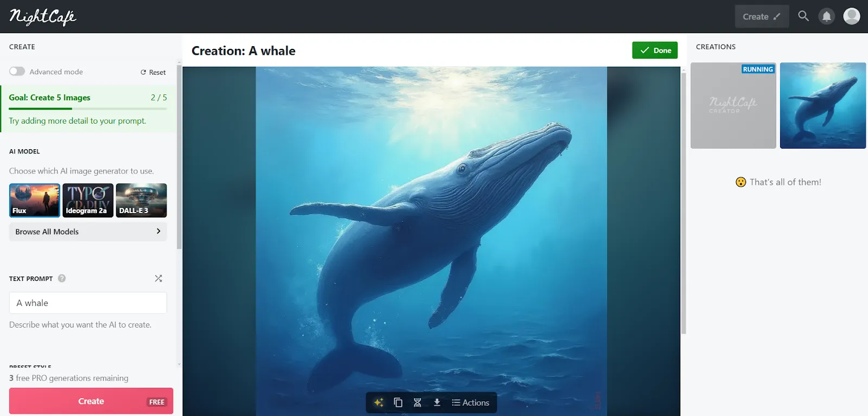Click the A whale prompt text field

pyautogui.click(x=88, y=303)
